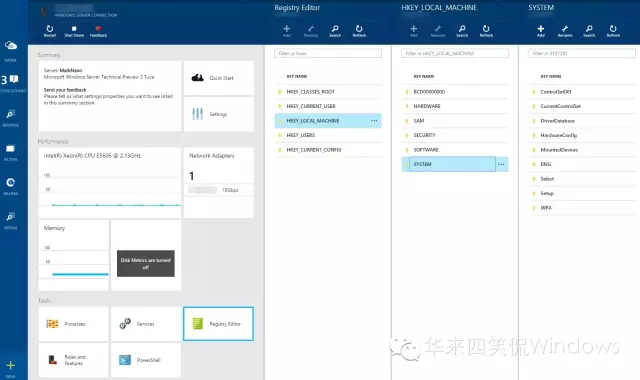Click Add in the SYSTEM blade
Viewport: 640px width, 380px height.
tap(541, 31)
